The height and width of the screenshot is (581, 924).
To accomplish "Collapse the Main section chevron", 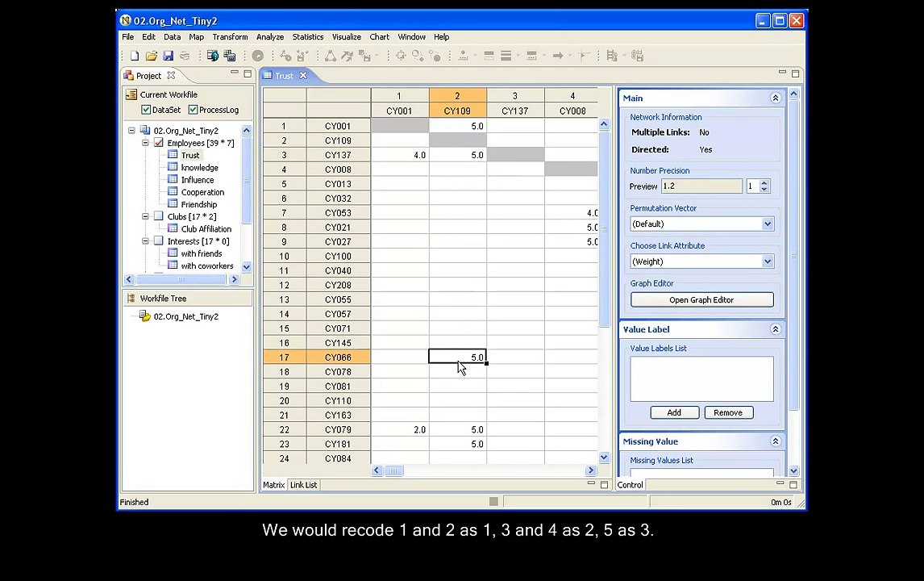I will point(776,98).
